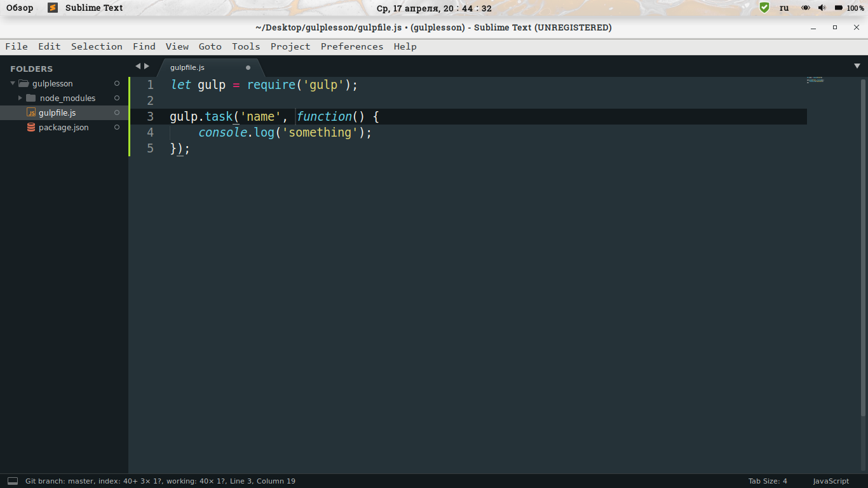The height and width of the screenshot is (488, 868).
Task: Click git status circle beside gulplesson
Action: point(117,83)
